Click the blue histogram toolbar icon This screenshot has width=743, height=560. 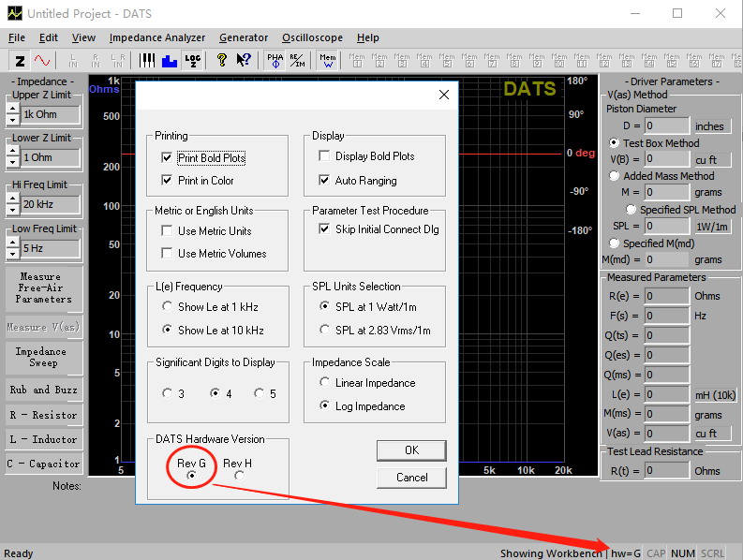tap(170, 61)
